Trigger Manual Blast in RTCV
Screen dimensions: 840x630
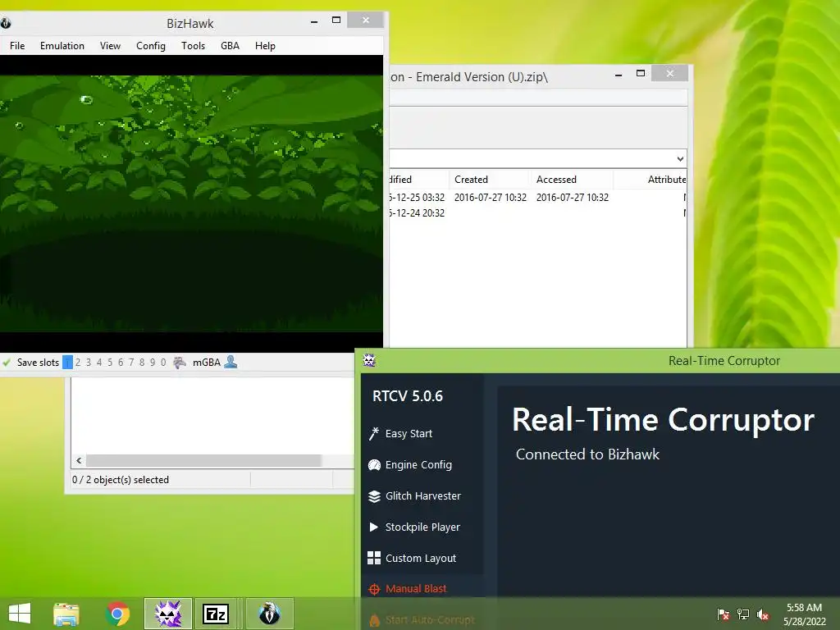point(407,589)
